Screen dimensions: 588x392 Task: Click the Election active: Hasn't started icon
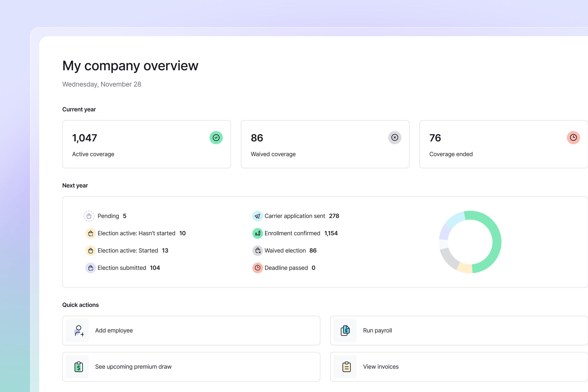(x=90, y=233)
